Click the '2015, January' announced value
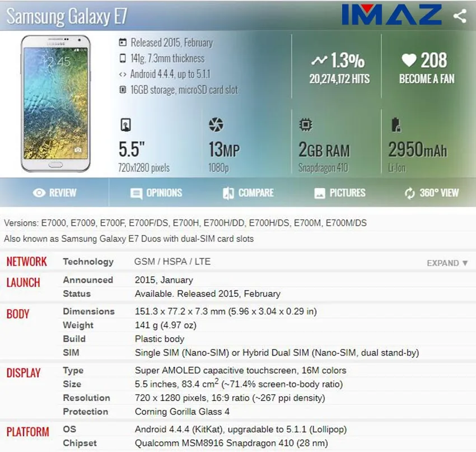The width and height of the screenshot is (476, 452). click(x=164, y=280)
